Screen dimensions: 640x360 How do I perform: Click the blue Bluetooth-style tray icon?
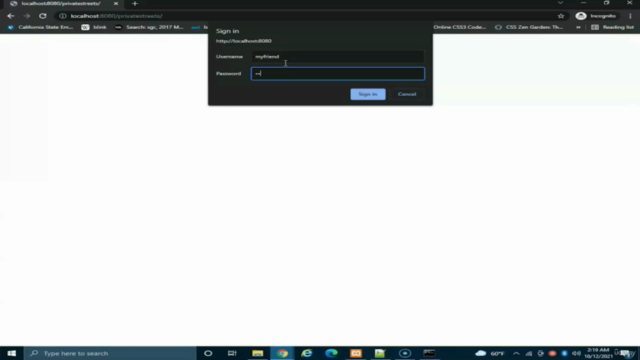coord(564,353)
